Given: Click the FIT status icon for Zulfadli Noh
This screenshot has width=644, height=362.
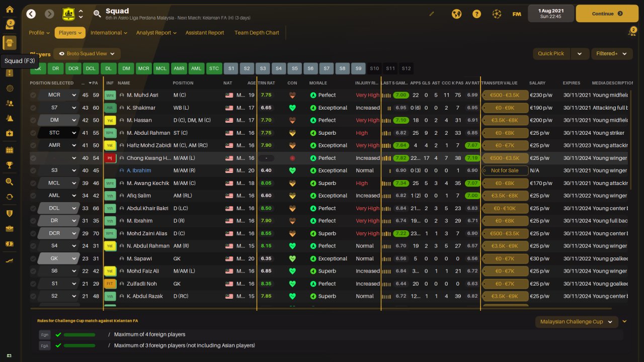Looking at the screenshot, I should pos(110,284).
